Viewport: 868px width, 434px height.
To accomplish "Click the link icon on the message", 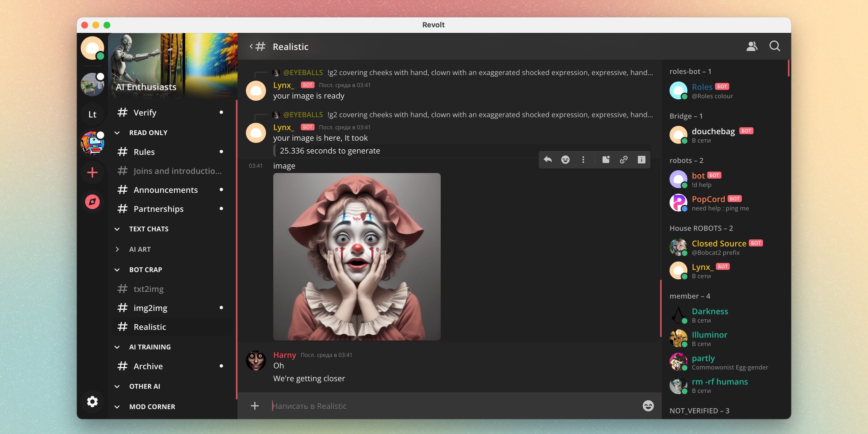I will 624,160.
